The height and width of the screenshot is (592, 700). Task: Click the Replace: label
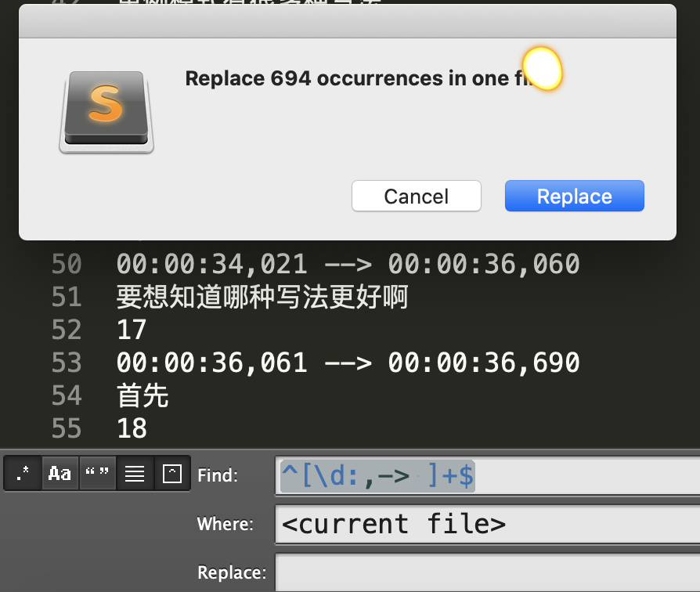point(232,572)
